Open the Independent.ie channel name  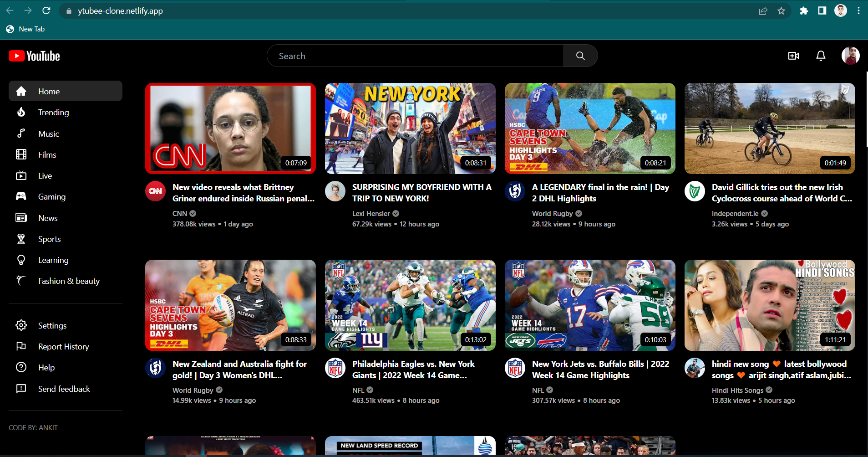(x=735, y=213)
